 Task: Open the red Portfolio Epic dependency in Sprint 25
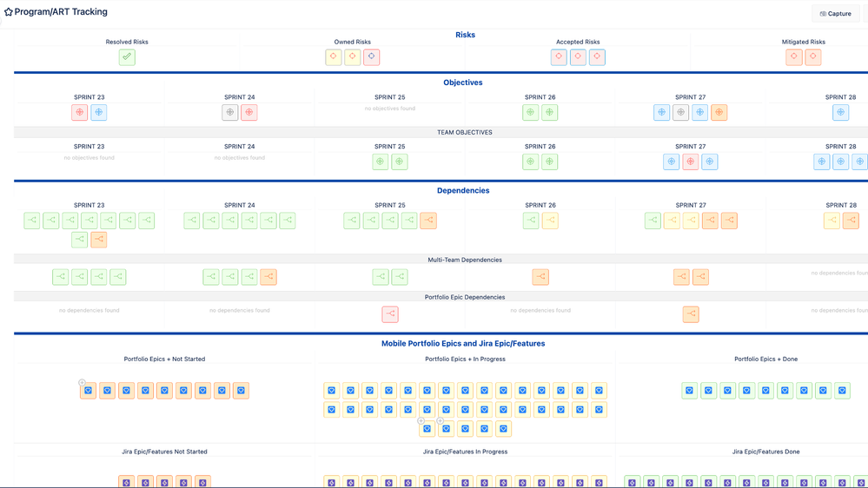(x=390, y=314)
